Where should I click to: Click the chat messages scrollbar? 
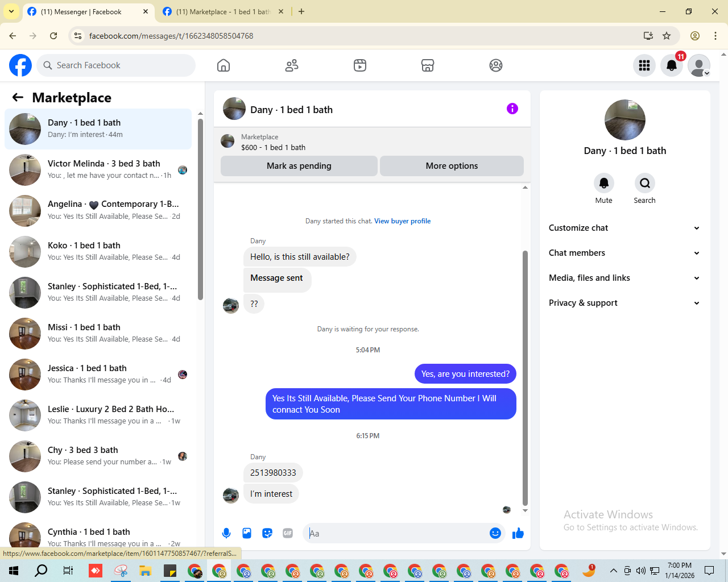click(x=525, y=378)
